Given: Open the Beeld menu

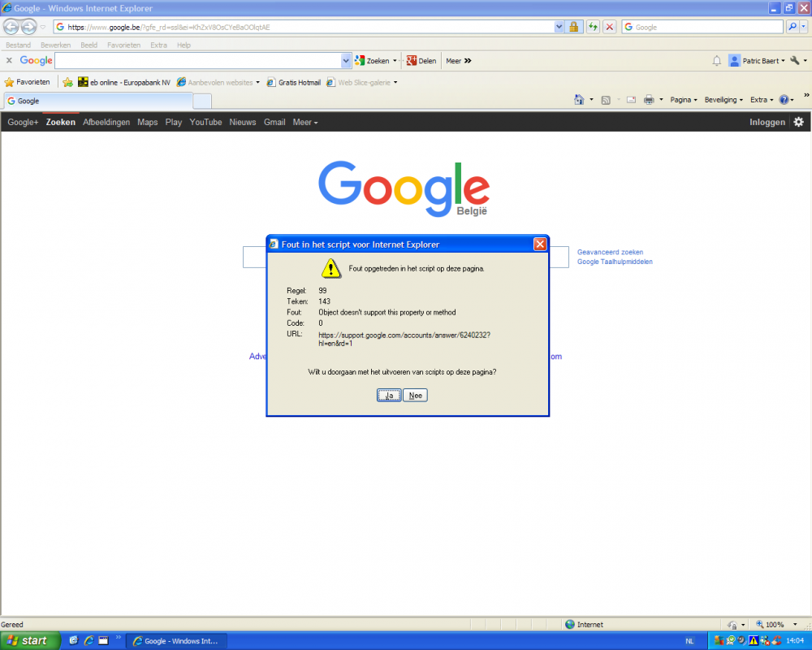Looking at the screenshot, I should pyautogui.click(x=89, y=45).
